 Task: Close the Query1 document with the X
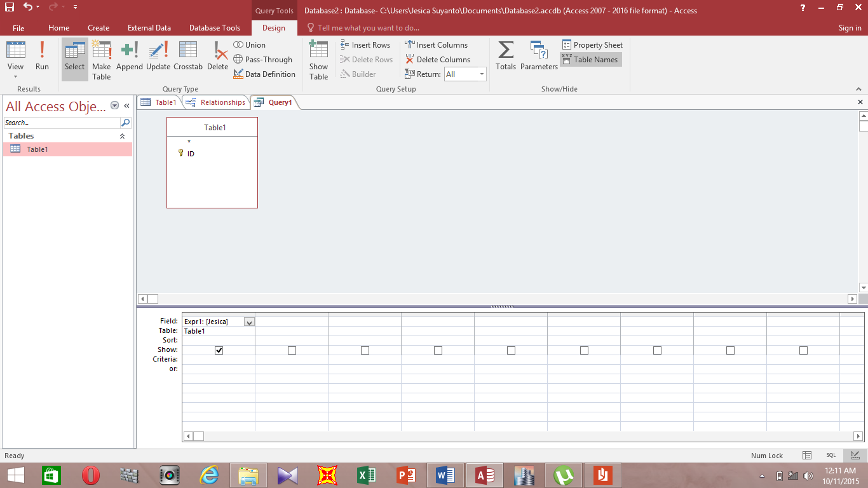pyautogui.click(x=860, y=102)
